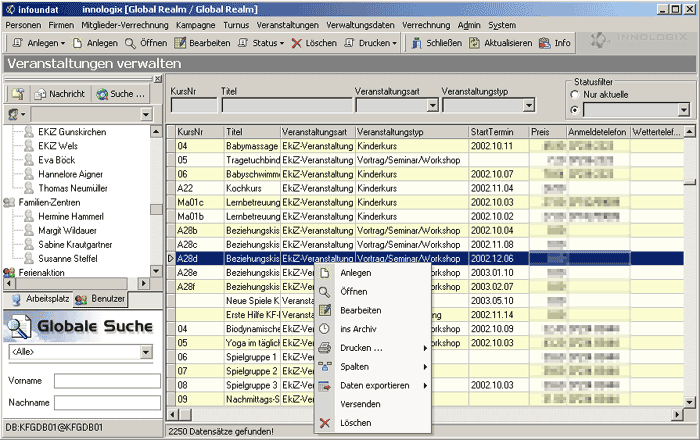Click the Info icon in toolbar
Image resolution: width=700 pixels, height=440 pixels.
click(544, 43)
